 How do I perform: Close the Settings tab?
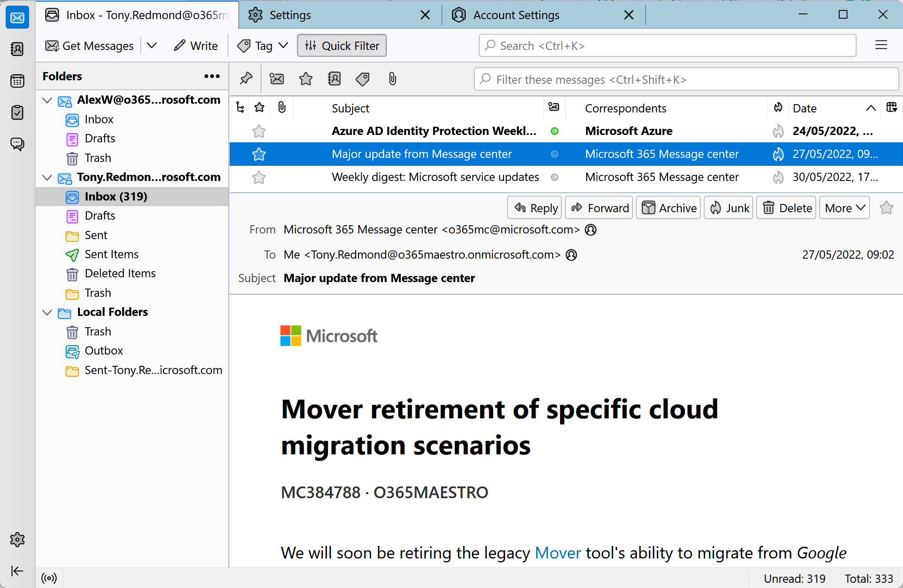tap(425, 15)
